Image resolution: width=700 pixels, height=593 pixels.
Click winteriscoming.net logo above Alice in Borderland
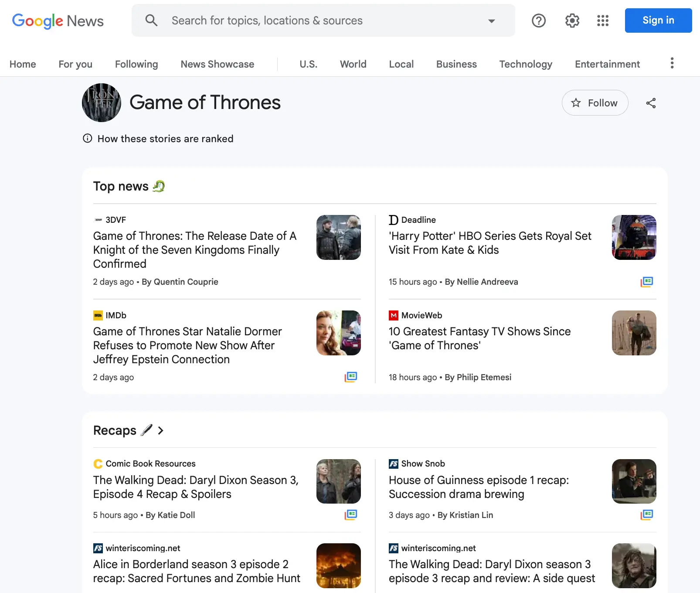pyautogui.click(x=98, y=548)
